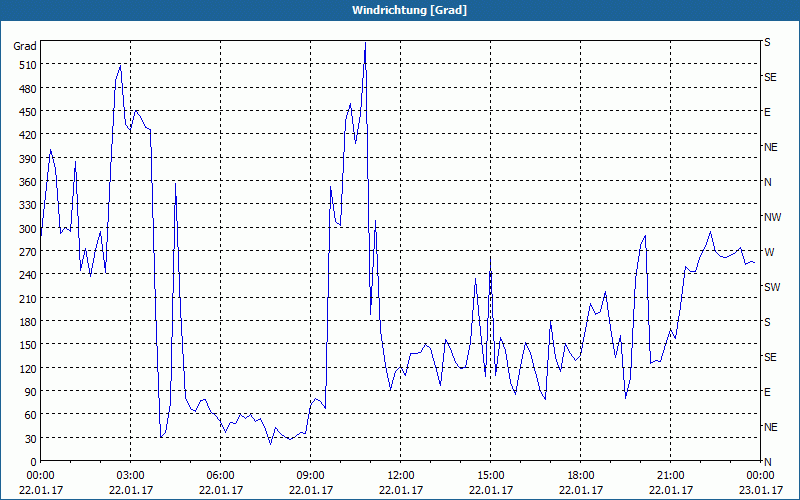This screenshot has height=500, width=800.
Task: Click the N compass label level with 0
Action: click(767, 462)
